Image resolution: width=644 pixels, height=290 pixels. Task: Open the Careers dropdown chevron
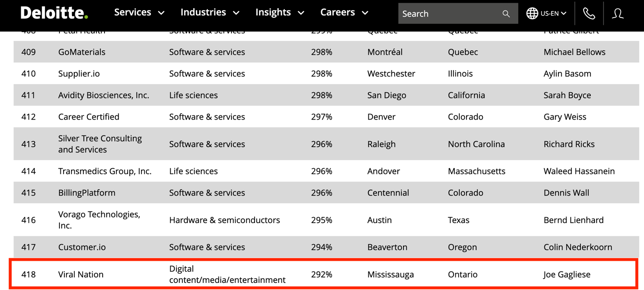[x=365, y=13]
